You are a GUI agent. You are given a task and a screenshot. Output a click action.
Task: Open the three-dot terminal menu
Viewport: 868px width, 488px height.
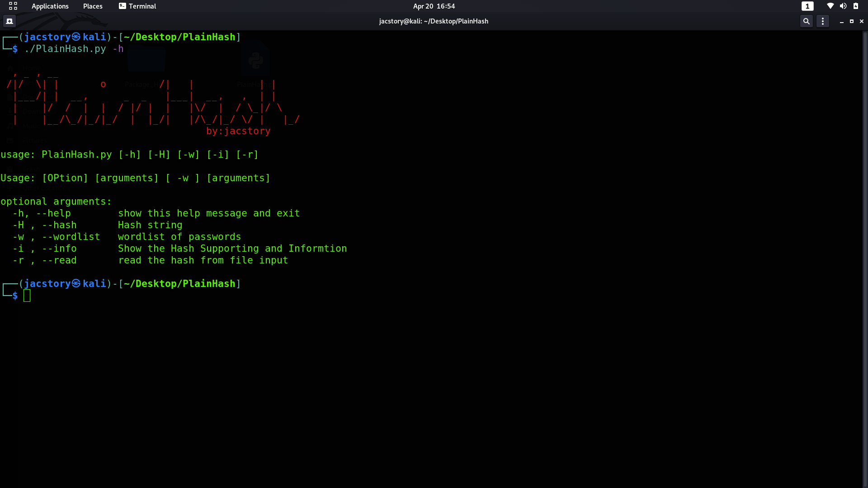823,21
